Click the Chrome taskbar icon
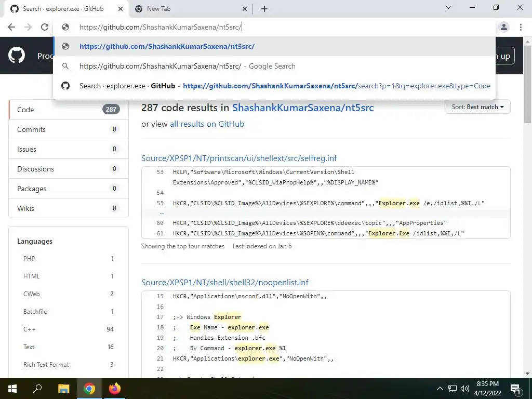Image resolution: width=532 pixels, height=399 pixels. 89,389
